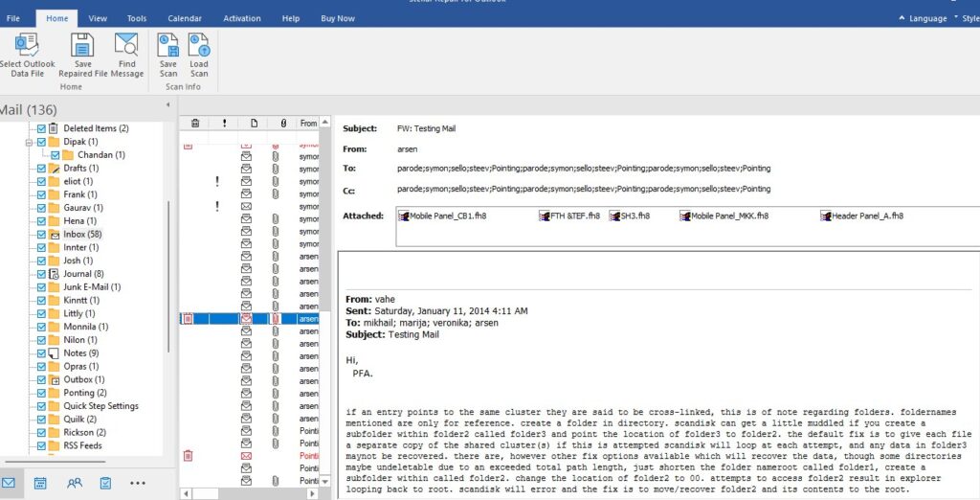Screen dimensions: 980x500
Task: Sort by item type column icon
Action: coord(254,124)
